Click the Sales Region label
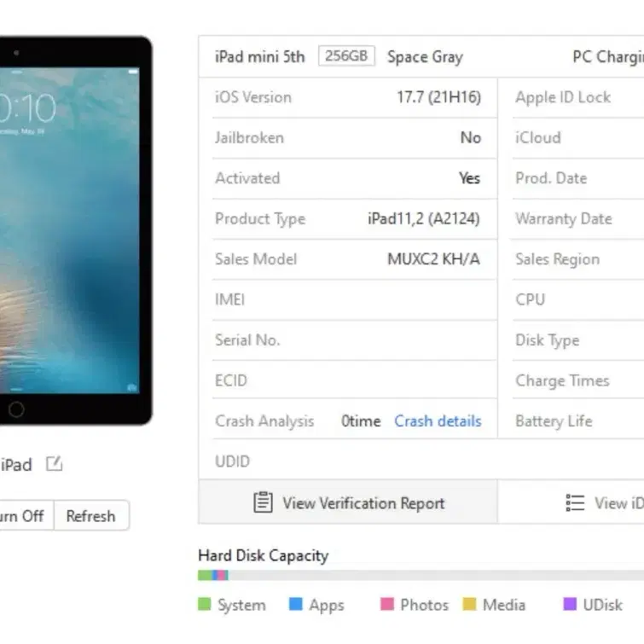The image size is (644, 644). coord(558,259)
